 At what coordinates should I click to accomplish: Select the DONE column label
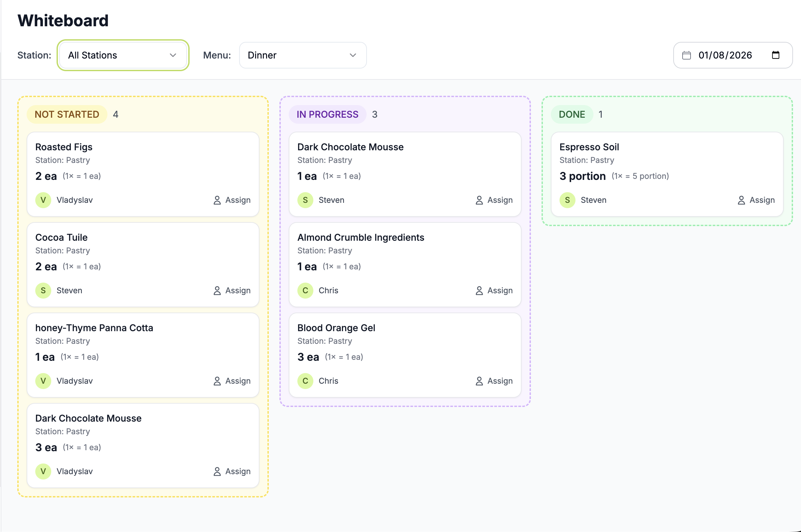571,114
